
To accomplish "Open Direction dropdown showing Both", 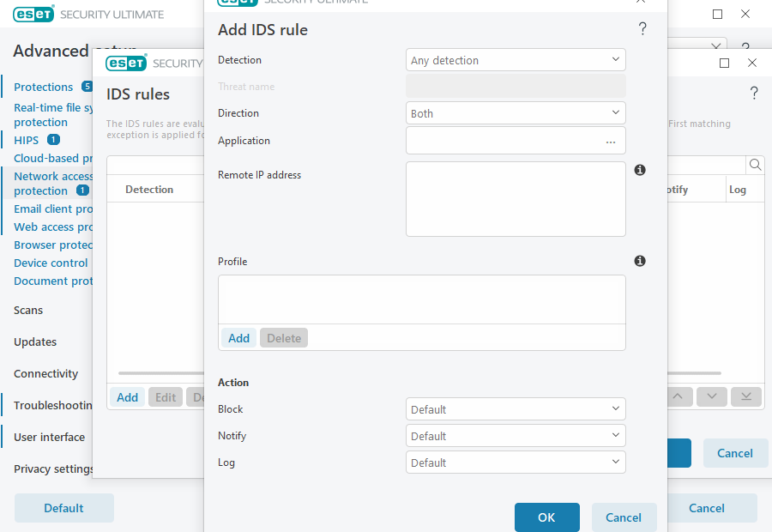I will click(x=516, y=112).
